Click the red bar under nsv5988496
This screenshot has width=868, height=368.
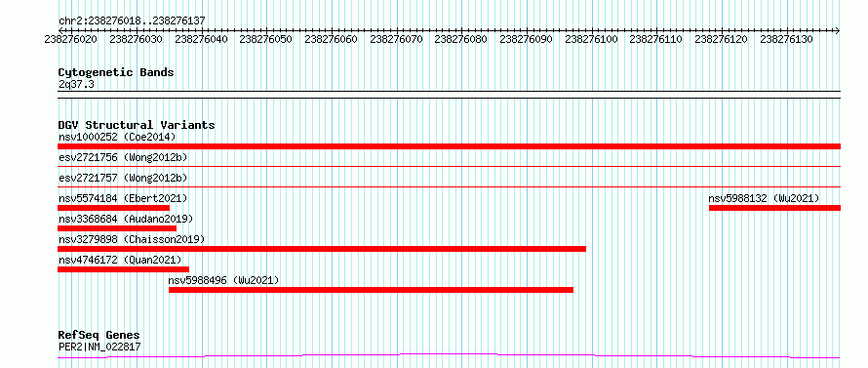(371, 290)
